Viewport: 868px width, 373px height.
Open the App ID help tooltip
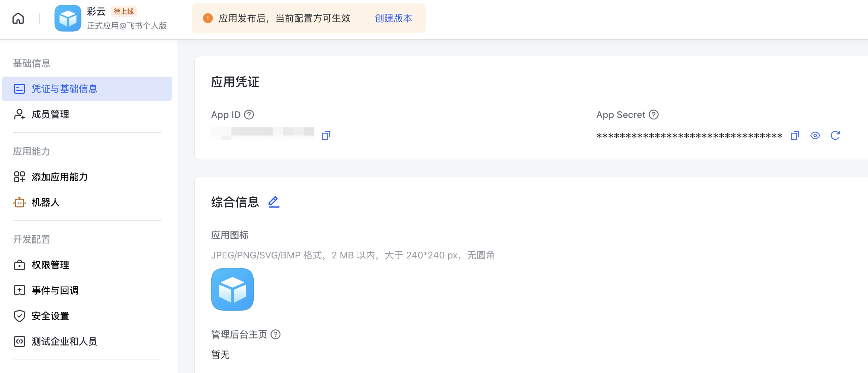click(x=249, y=115)
